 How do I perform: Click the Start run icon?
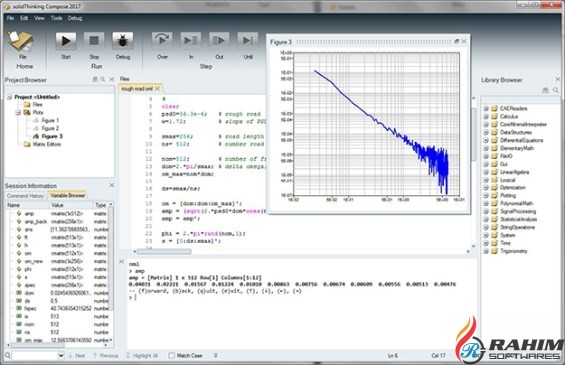(x=66, y=41)
